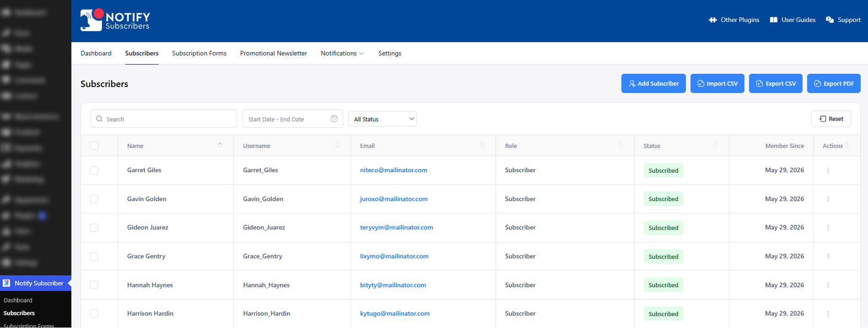Click username Garret_Giles cell
This screenshot has height=328, width=868.
click(x=260, y=170)
